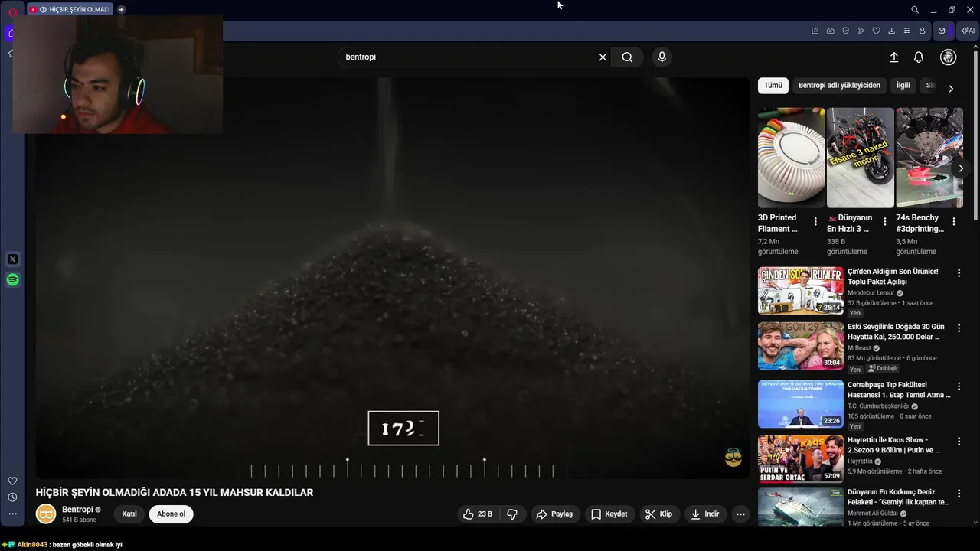The height and width of the screenshot is (551, 980).
Task: Share video with the Paylaş button
Action: point(554,514)
